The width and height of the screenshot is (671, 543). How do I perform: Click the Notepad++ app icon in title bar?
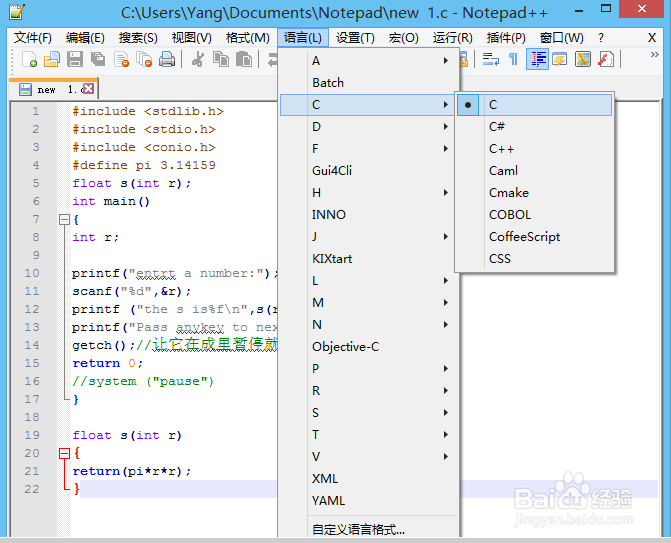coord(17,12)
